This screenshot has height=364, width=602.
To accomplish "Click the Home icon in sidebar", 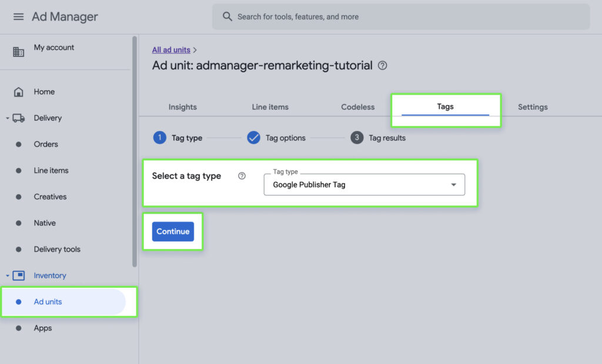I will (x=19, y=92).
